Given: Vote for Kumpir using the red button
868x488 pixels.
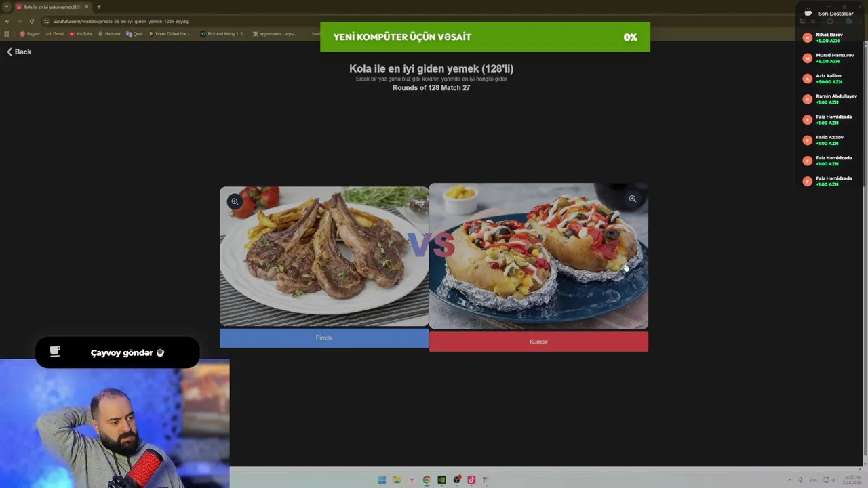Looking at the screenshot, I should 538,342.
